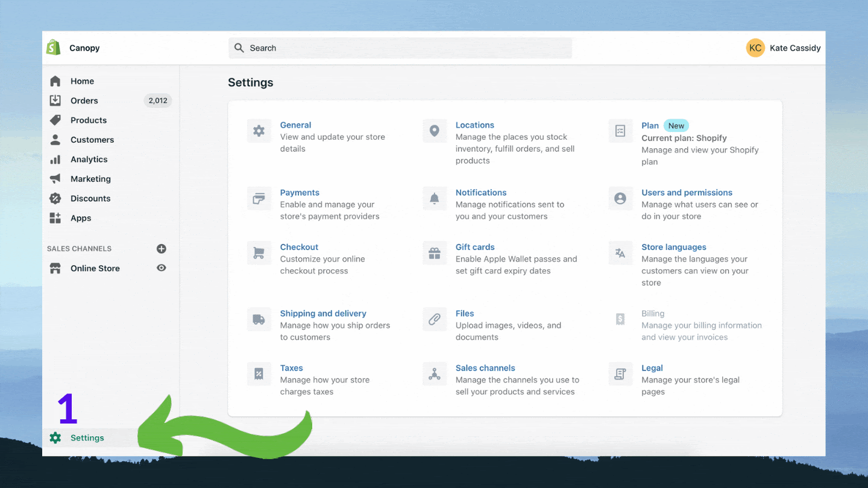Click the Shipping truck icon tile

coord(259,319)
